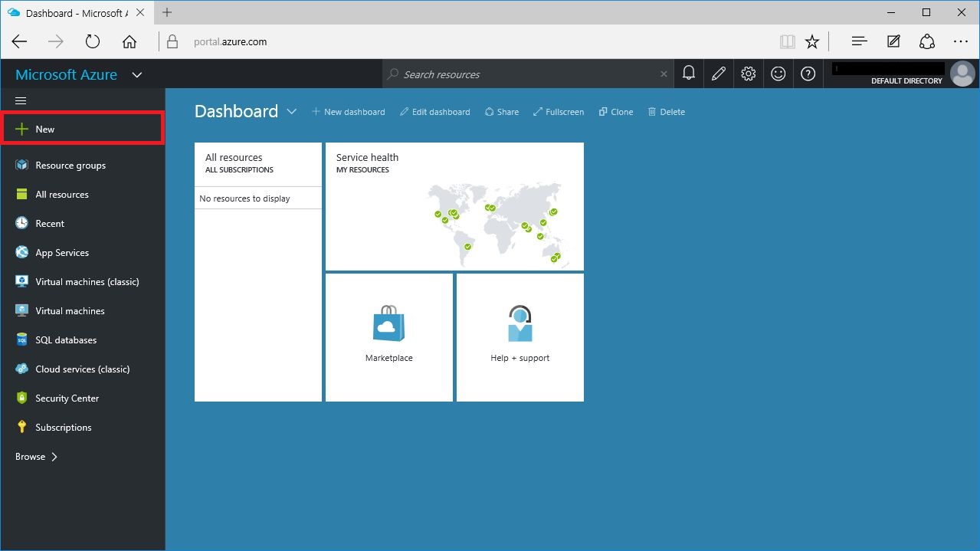Viewport: 980px width, 551px height.
Task: Click the New dashboard button
Action: tap(349, 112)
